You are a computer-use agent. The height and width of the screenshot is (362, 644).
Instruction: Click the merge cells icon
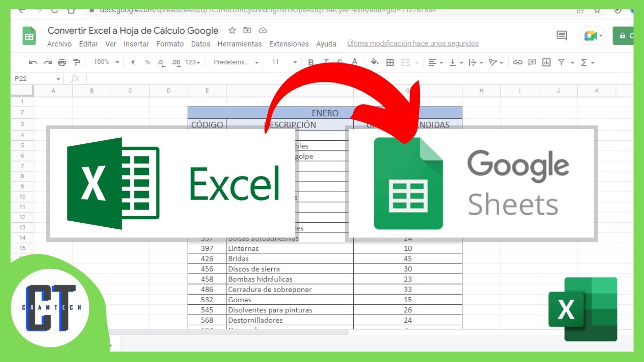(x=406, y=62)
